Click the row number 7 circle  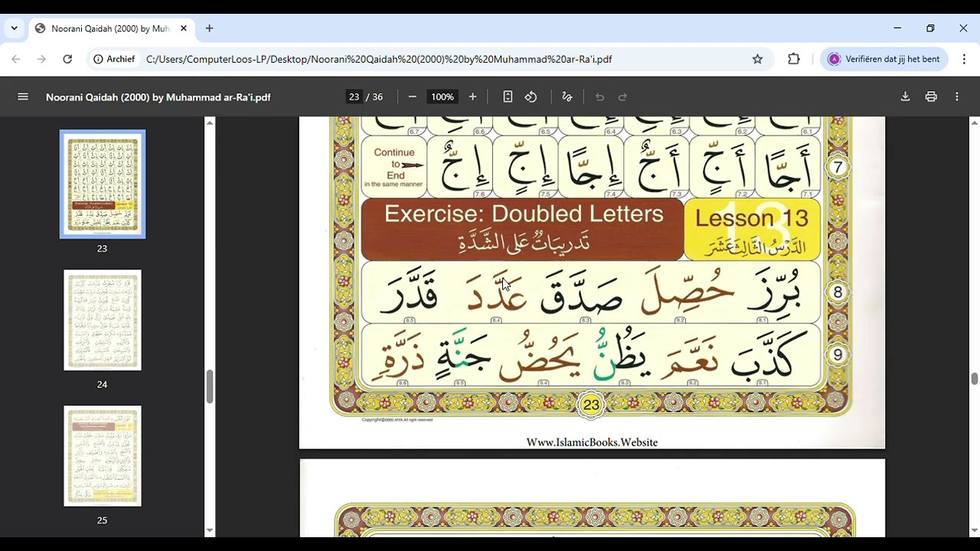[838, 168]
